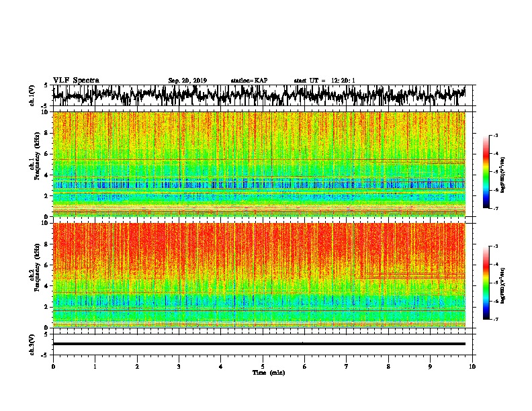Click the "VLF Spectra" plot title
Image resolution: width=532 pixels, height=411 pixels.
(x=76, y=81)
